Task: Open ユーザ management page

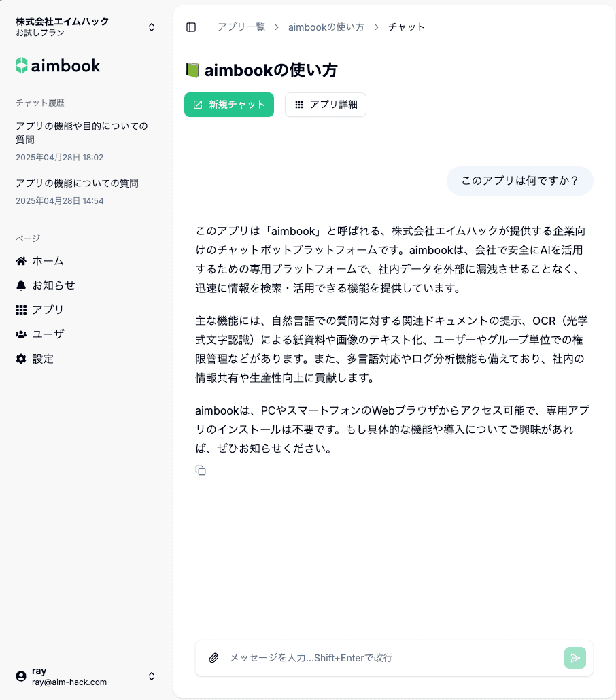Action: click(48, 334)
